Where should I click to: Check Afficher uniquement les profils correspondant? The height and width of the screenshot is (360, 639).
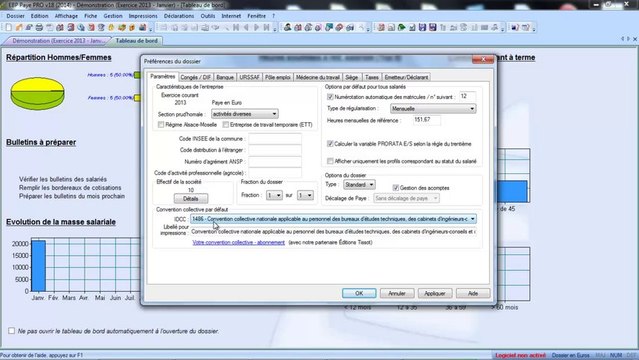click(x=330, y=161)
